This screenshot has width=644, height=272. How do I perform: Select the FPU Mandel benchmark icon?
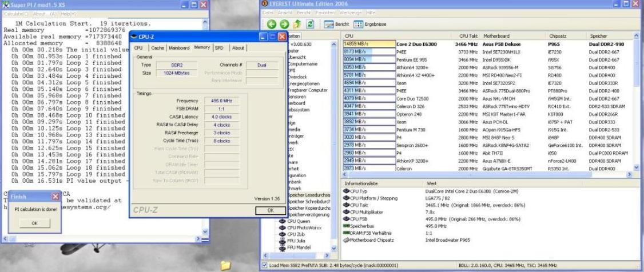(x=282, y=247)
